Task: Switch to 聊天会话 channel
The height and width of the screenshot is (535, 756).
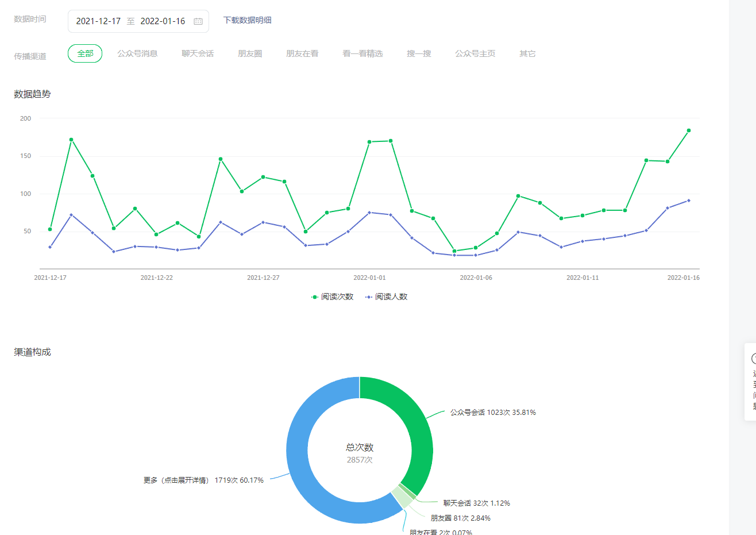Action: click(x=198, y=53)
